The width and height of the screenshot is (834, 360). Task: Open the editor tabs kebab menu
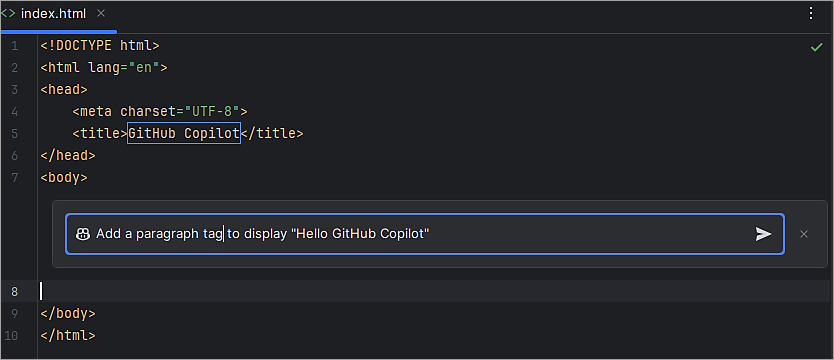click(x=811, y=14)
